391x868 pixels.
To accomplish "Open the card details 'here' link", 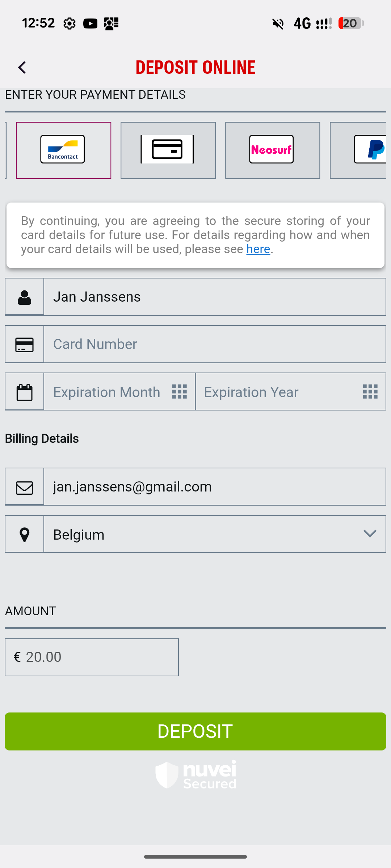I will coord(258,249).
